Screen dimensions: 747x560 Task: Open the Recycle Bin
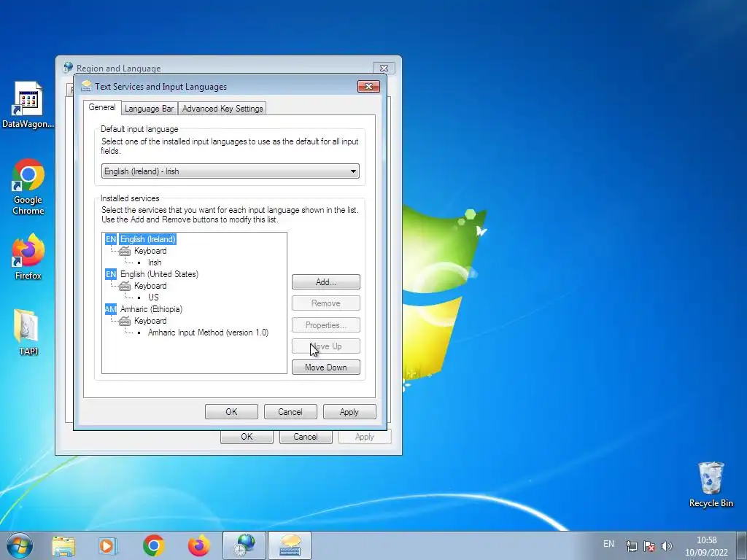[x=711, y=484]
